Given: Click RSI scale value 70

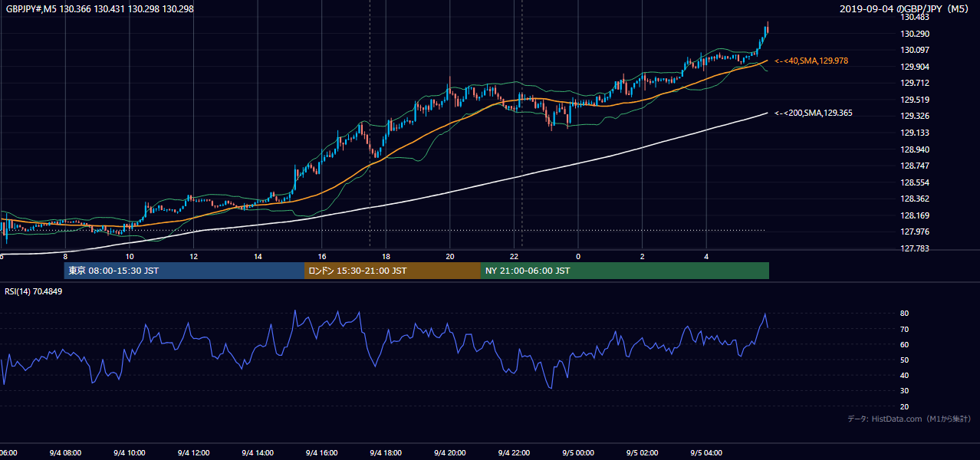Looking at the screenshot, I should point(905,329).
